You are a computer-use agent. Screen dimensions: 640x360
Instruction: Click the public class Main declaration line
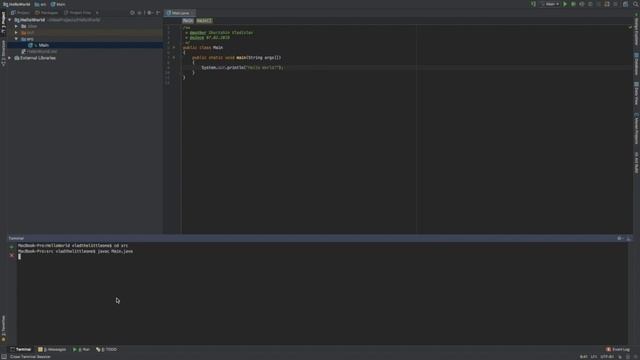(203, 47)
